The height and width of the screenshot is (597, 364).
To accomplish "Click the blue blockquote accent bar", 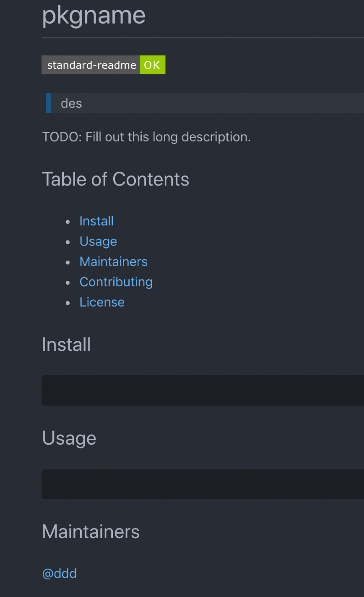I will pos(48,103).
